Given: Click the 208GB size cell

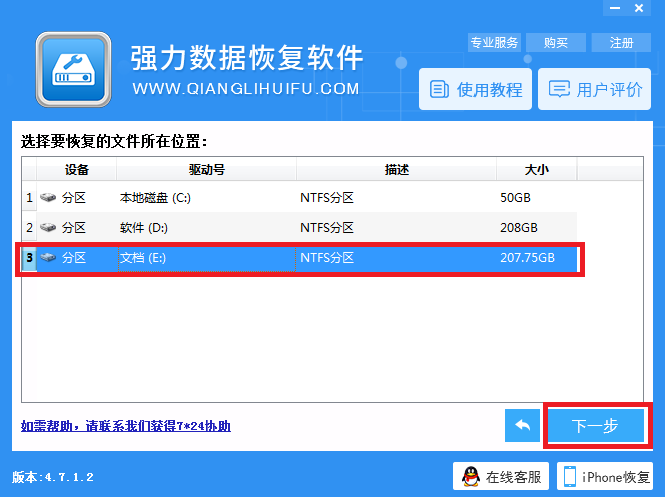Looking at the screenshot, I should (x=519, y=228).
